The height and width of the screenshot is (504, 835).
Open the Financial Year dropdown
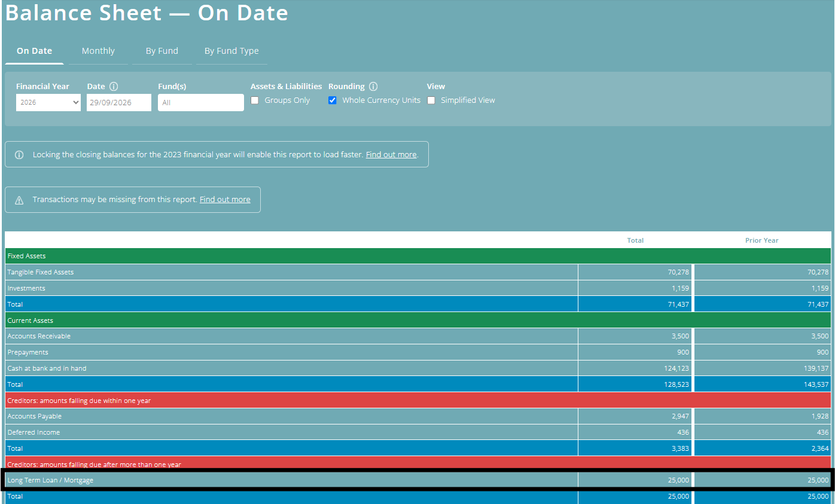(x=48, y=102)
